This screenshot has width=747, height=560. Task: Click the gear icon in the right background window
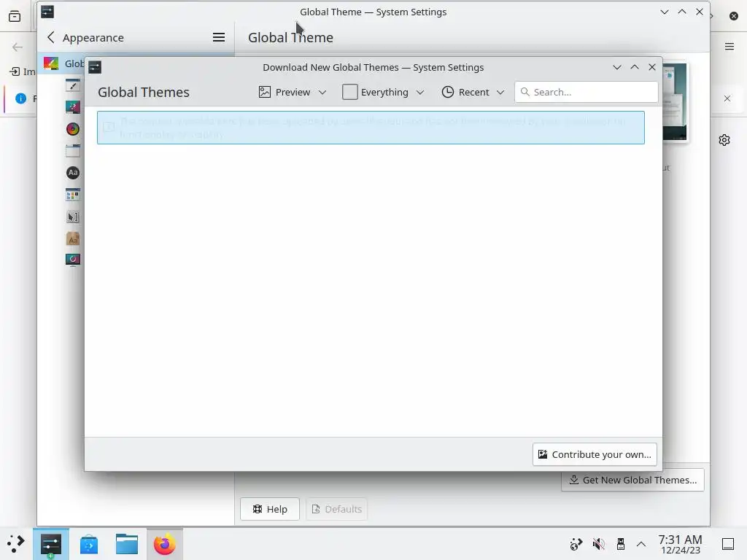724,140
